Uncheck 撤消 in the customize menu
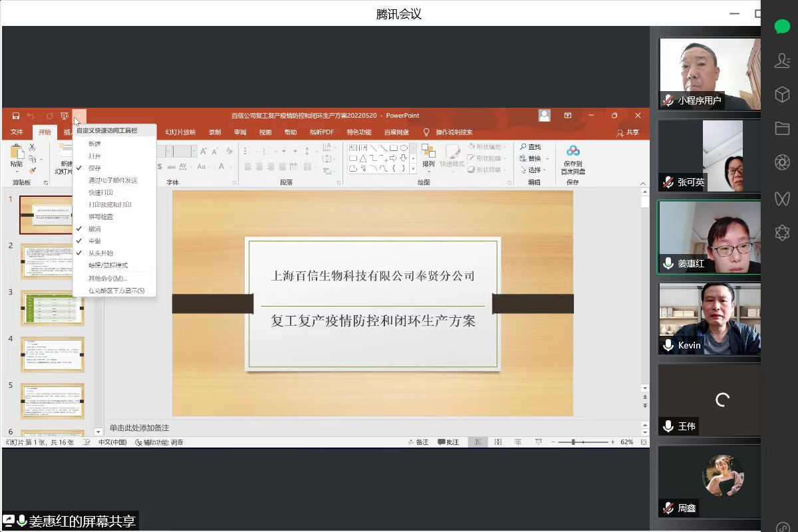 [95, 229]
